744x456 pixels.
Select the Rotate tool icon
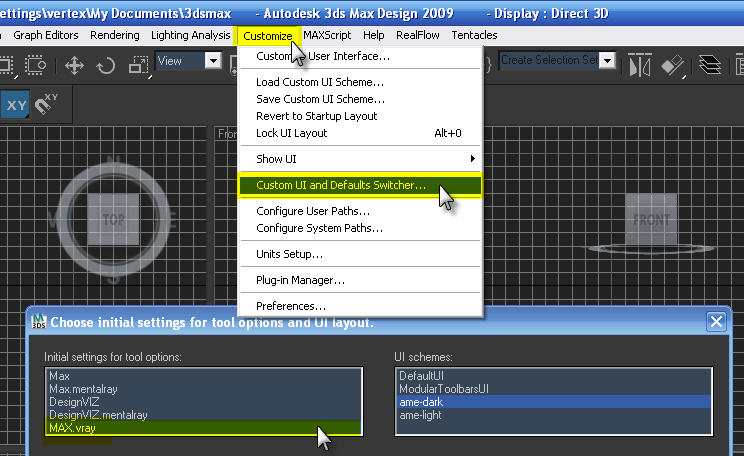(106, 65)
